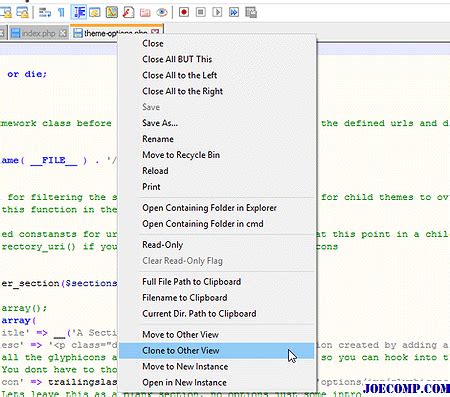Choose Clone to Other View
The image size is (450, 397).
(x=217, y=351)
